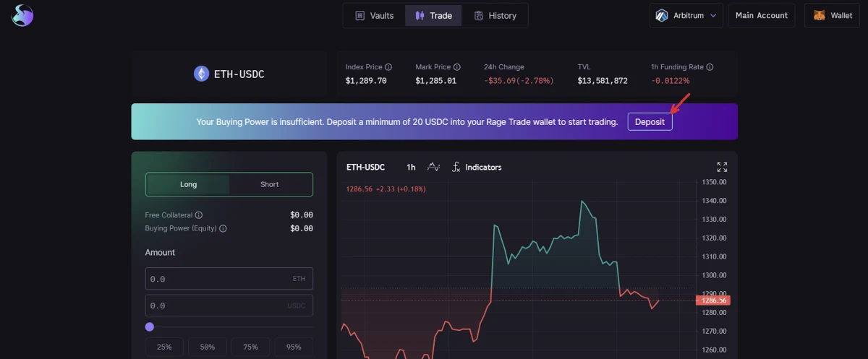The height and width of the screenshot is (359, 868).
Task: Open the 1h timeframe selector
Action: click(x=411, y=167)
